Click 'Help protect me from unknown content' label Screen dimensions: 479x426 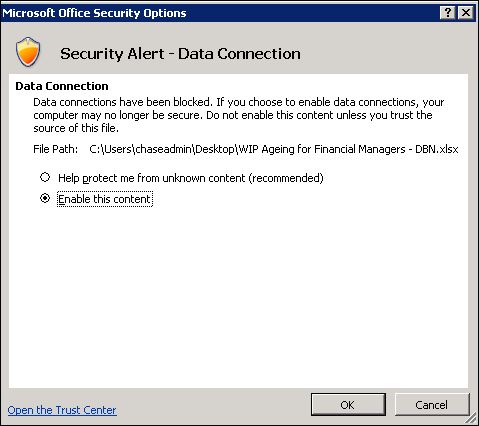click(x=191, y=178)
